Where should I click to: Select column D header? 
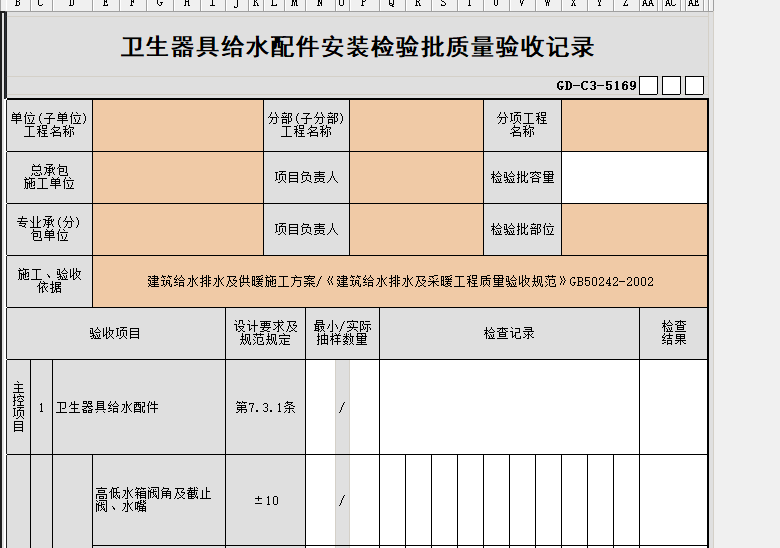(x=71, y=4)
